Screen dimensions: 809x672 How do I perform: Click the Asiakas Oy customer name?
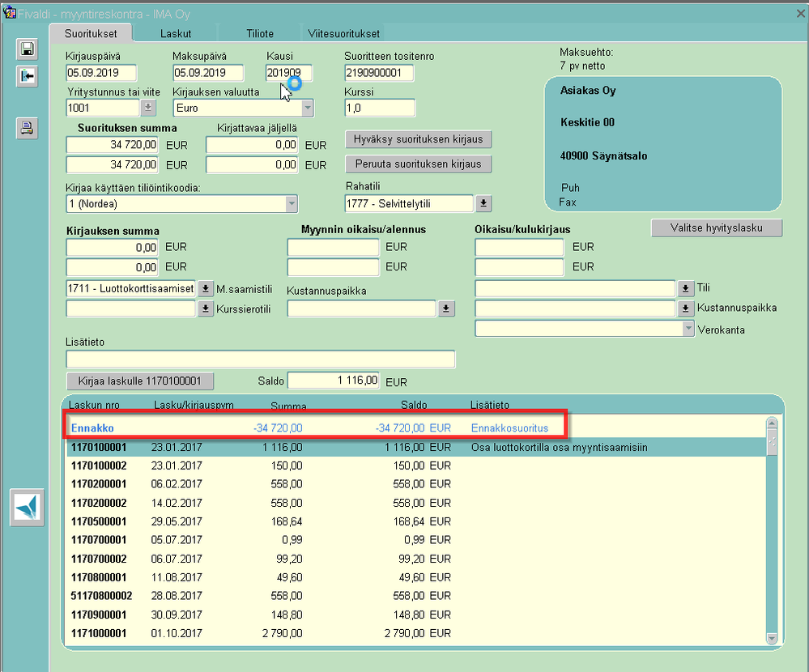tap(588, 91)
